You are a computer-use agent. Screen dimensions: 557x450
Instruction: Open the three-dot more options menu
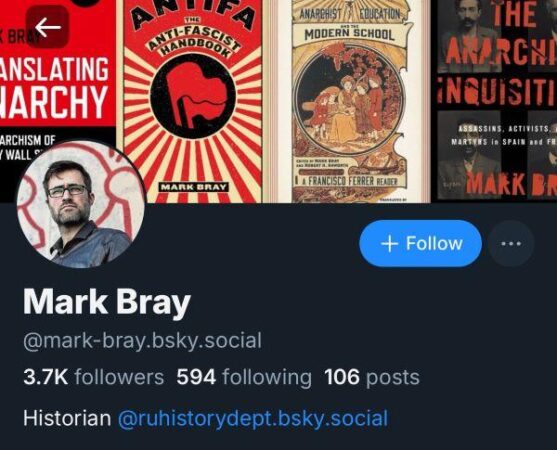pos(511,244)
